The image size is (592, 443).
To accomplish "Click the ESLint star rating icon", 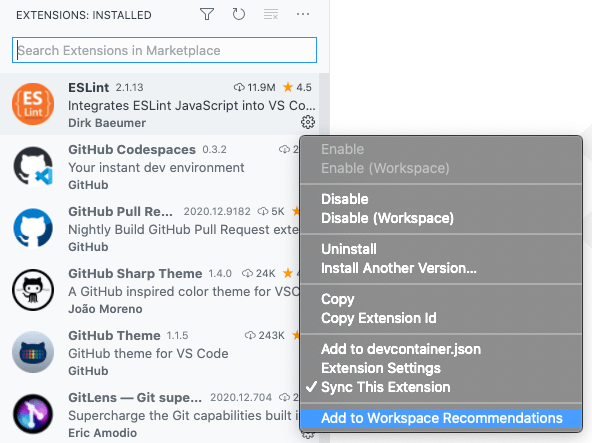I will tap(288, 87).
